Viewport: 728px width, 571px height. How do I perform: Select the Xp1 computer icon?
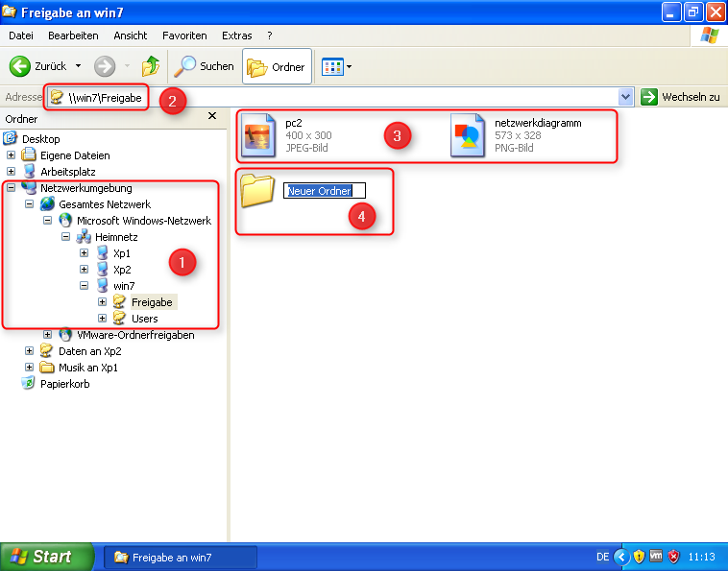pos(102,252)
